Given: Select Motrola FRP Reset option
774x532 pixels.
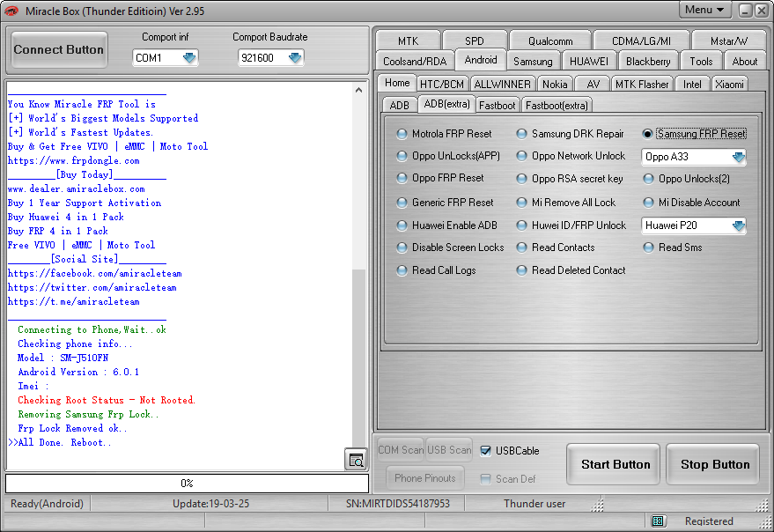Looking at the screenshot, I should pyautogui.click(x=445, y=134).
